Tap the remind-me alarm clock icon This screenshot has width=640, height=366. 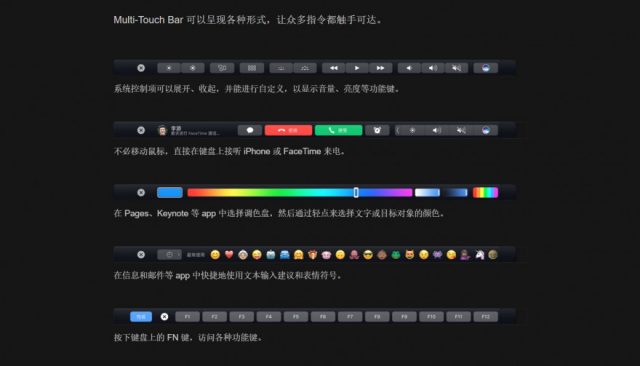377,130
